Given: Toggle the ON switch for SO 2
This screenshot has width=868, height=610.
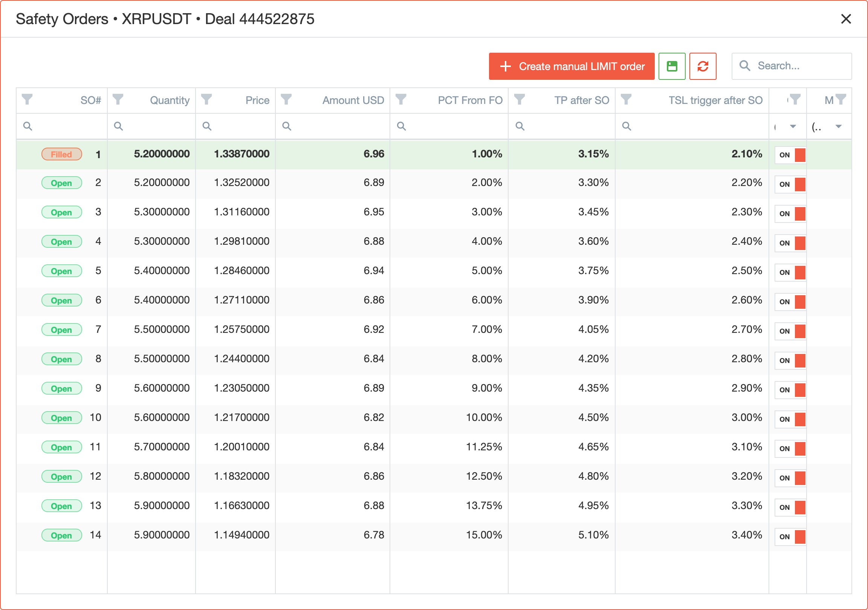Looking at the screenshot, I should [790, 185].
